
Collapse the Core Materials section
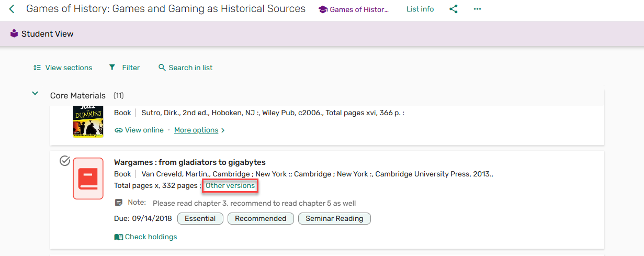click(x=35, y=94)
